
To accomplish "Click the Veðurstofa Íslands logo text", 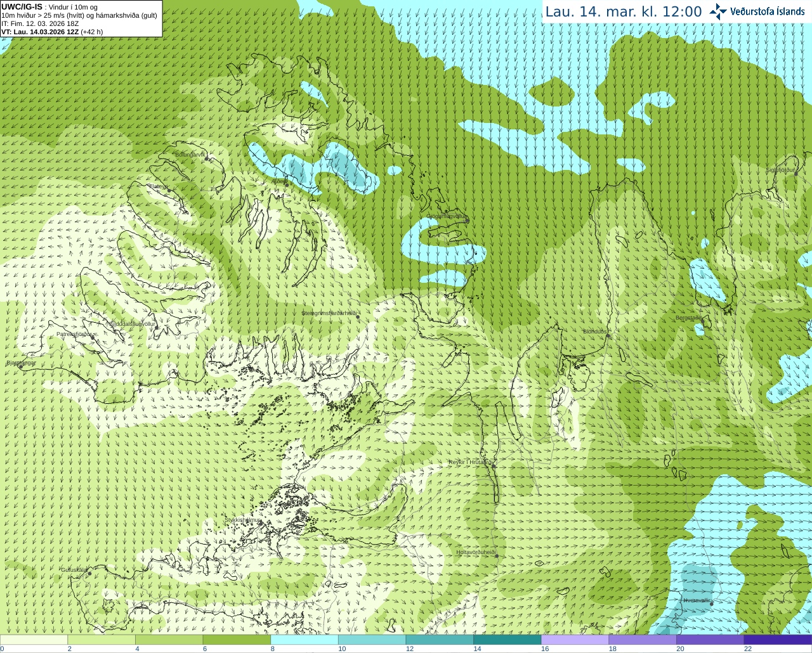I will 768,11.
